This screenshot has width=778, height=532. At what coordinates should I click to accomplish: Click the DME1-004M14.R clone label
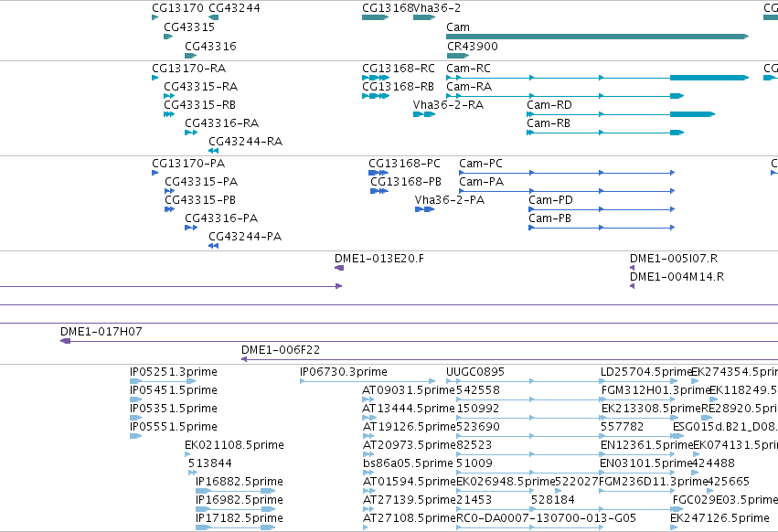[x=677, y=277]
